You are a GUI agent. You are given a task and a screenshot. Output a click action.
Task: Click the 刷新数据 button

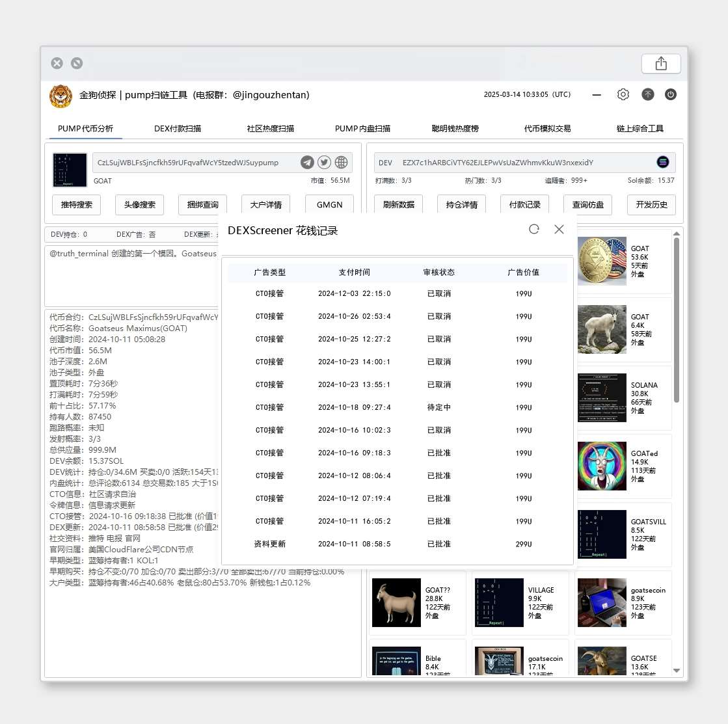(x=398, y=205)
